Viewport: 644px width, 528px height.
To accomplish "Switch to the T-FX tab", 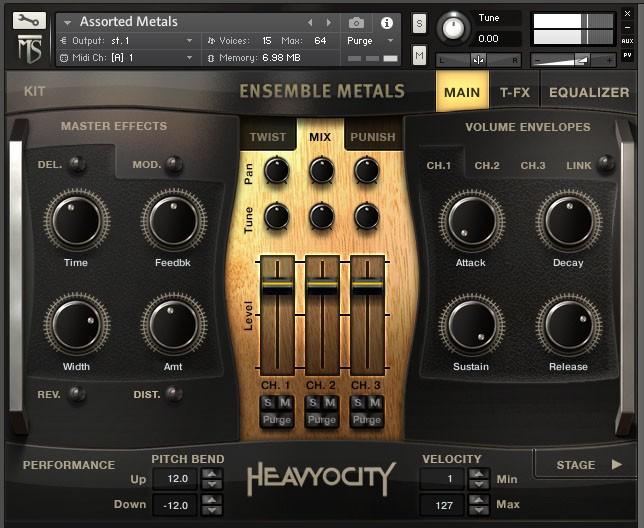I will (x=515, y=92).
